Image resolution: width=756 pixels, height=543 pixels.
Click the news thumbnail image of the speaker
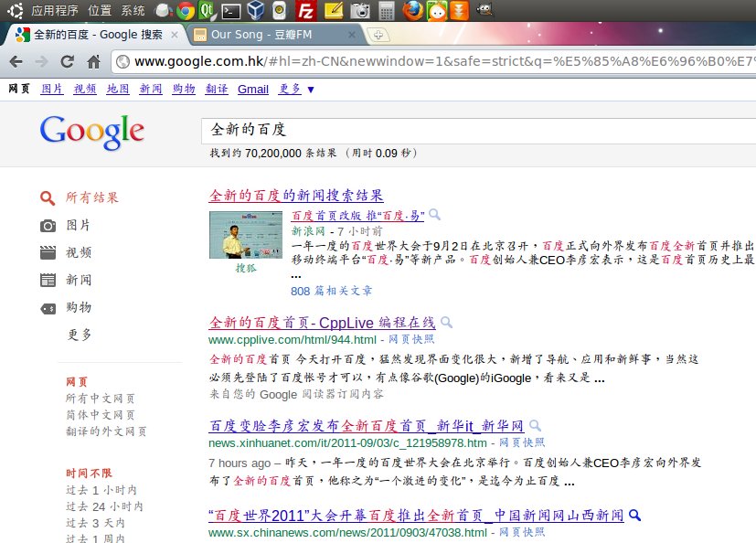pyautogui.click(x=245, y=235)
